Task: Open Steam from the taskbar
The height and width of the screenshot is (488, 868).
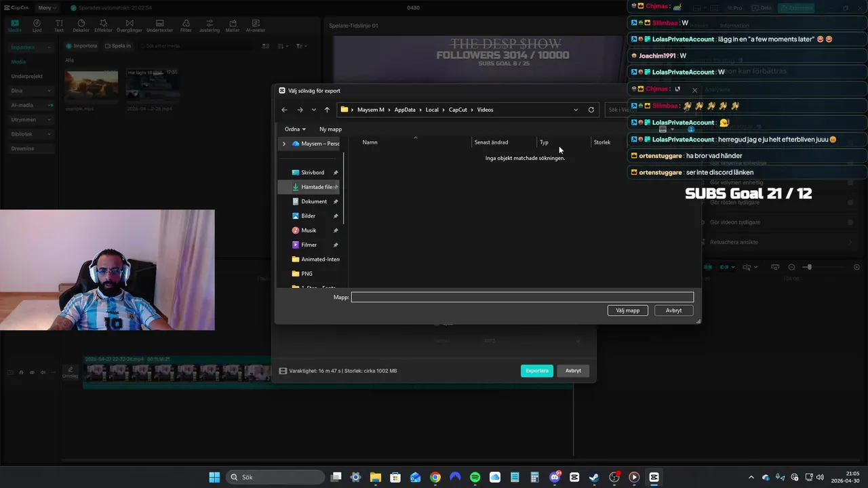Action: click(594, 477)
